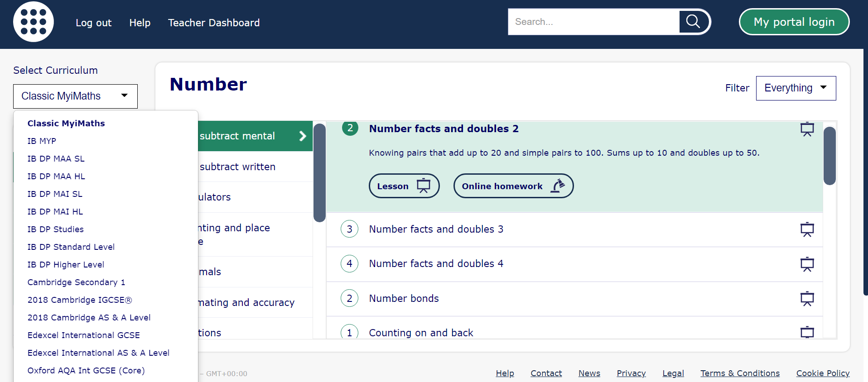Click into the Search input field
The width and height of the screenshot is (868, 382).
[593, 22]
